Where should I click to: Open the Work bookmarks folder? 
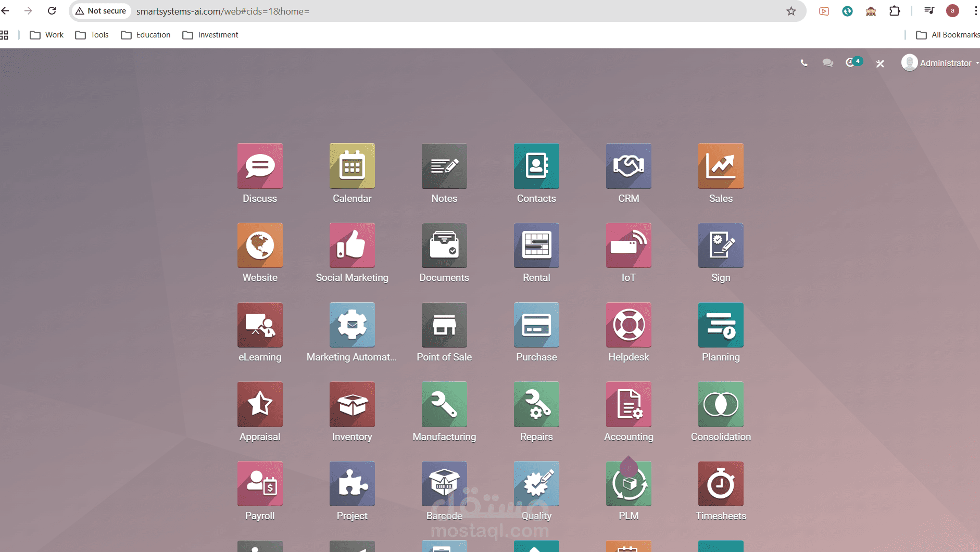tap(47, 35)
